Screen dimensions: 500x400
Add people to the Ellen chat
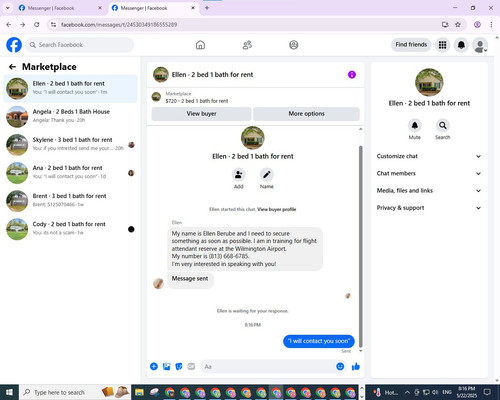point(239,175)
